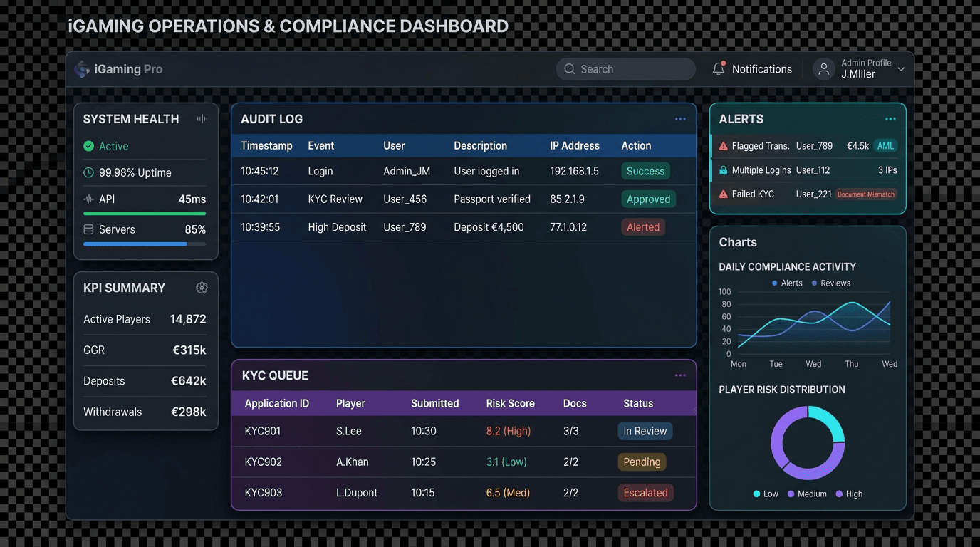Open KPI Summary settings gear
The height and width of the screenshot is (547, 980).
tap(202, 288)
